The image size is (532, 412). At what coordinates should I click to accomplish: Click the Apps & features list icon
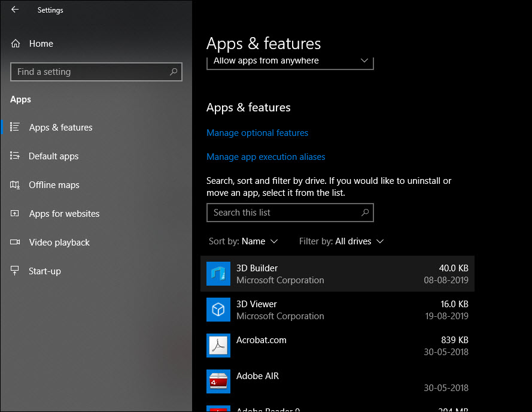[x=15, y=127]
